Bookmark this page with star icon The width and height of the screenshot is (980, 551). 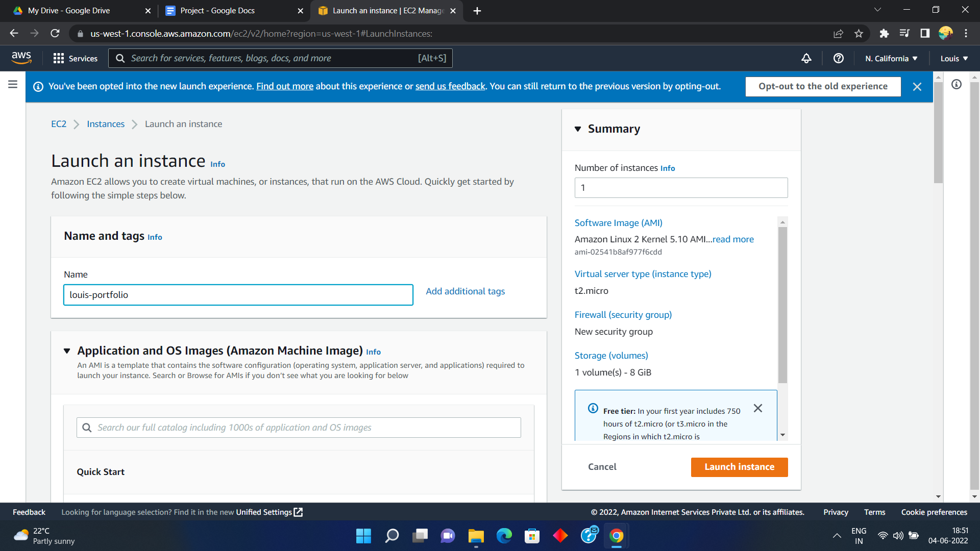[x=859, y=34]
